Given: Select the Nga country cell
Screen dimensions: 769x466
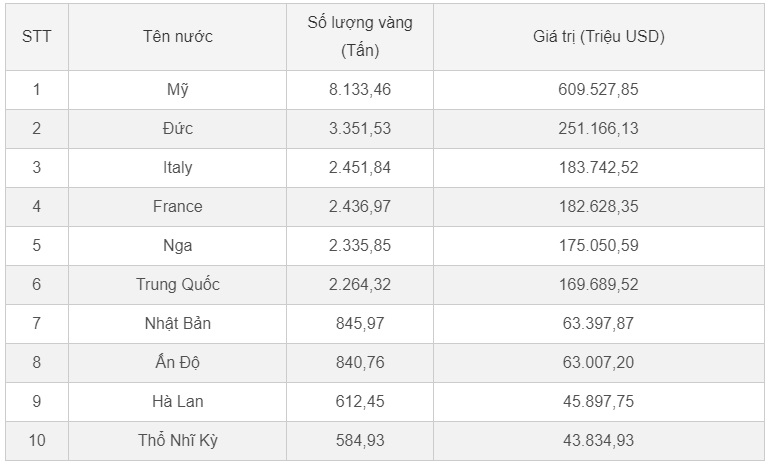Looking at the screenshot, I should coord(177,245).
